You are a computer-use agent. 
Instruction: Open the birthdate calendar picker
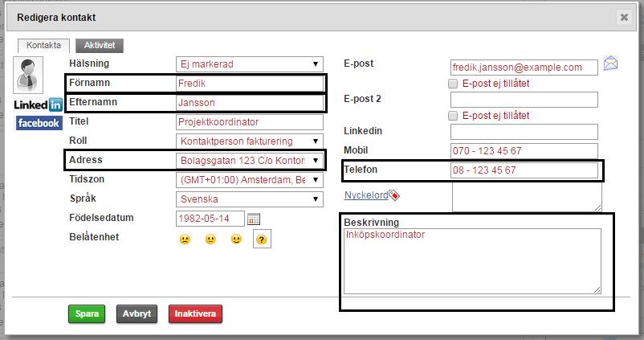coord(254,219)
